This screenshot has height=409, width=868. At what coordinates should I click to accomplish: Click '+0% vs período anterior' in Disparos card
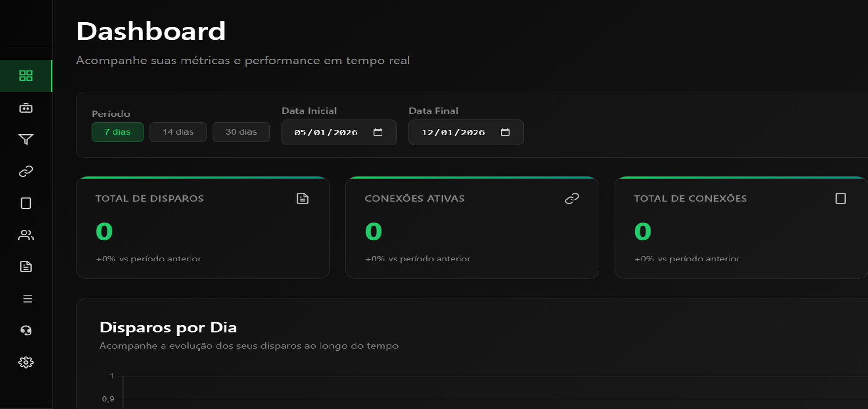(148, 259)
